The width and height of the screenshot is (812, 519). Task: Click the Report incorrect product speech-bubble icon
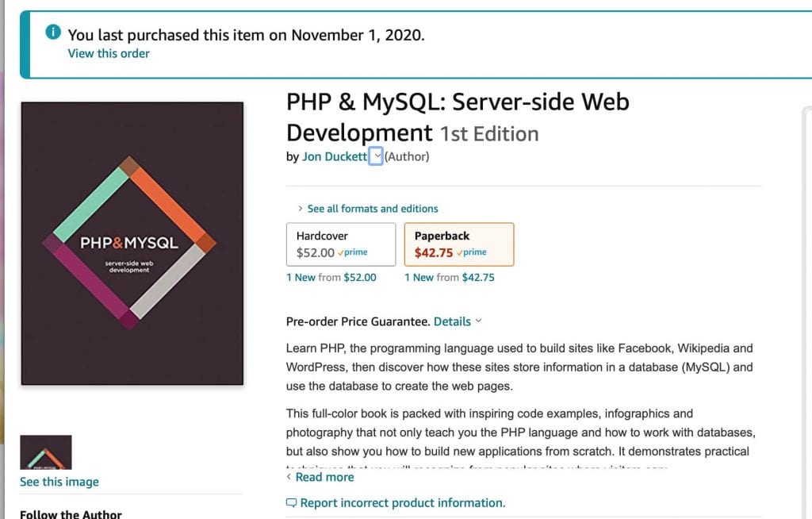point(292,502)
